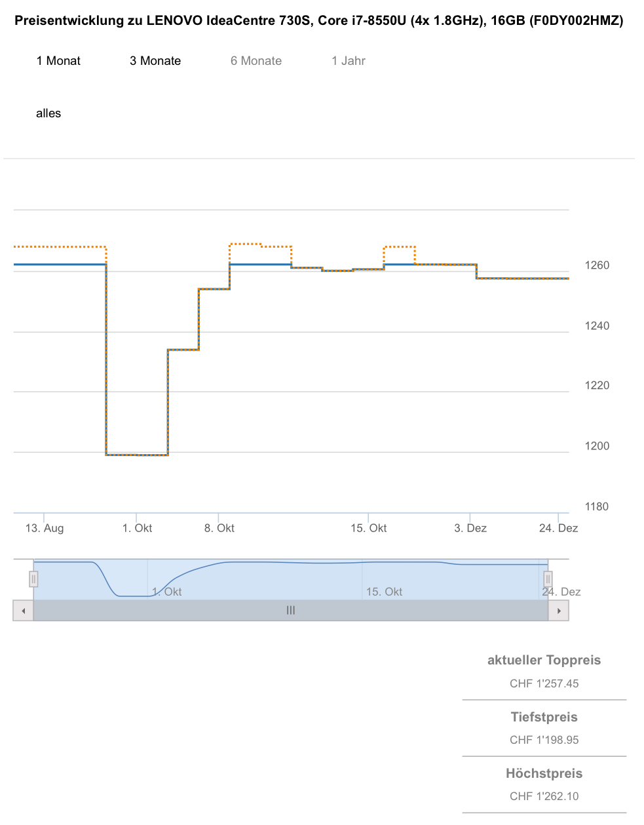Select the 1 Jahr range

(x=349, y=61)
